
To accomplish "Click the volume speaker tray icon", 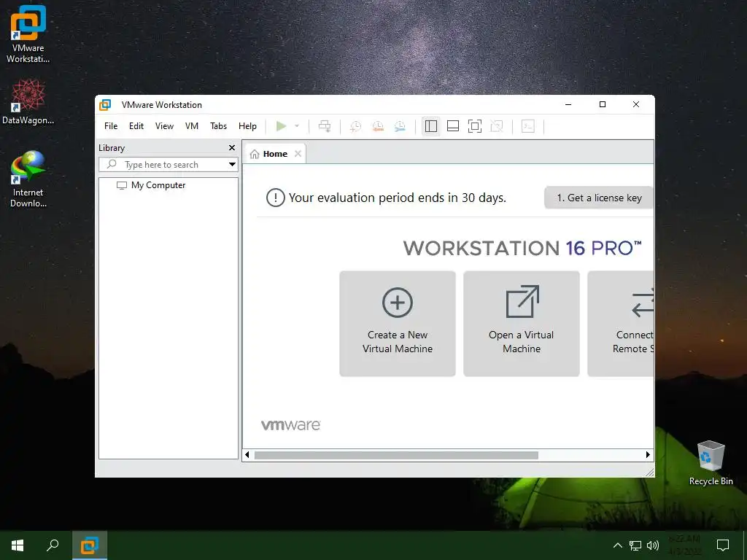I will coord(653,545).
